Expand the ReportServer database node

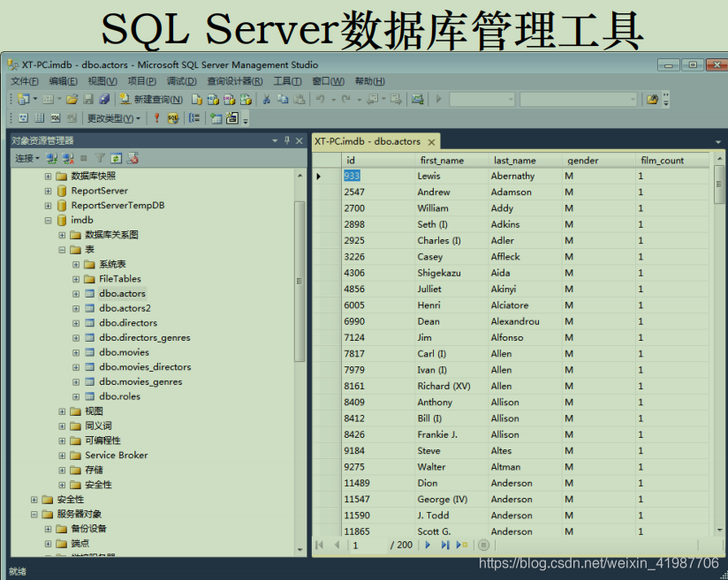click(48, 192)
